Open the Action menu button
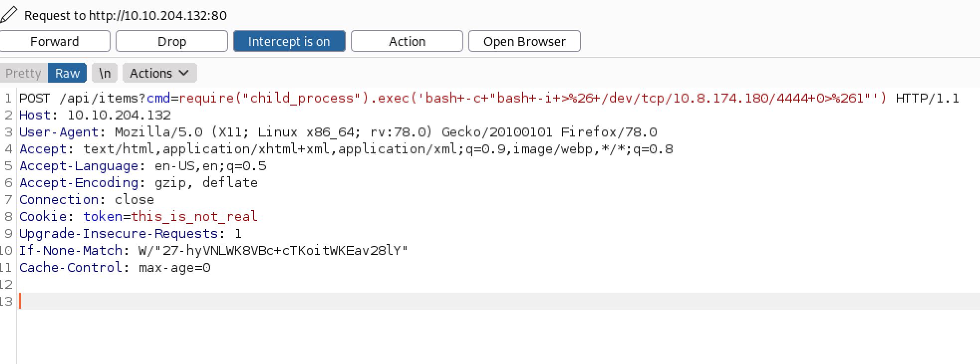Image resolution: width=980 pixels, height=364 pixels. 407,41
